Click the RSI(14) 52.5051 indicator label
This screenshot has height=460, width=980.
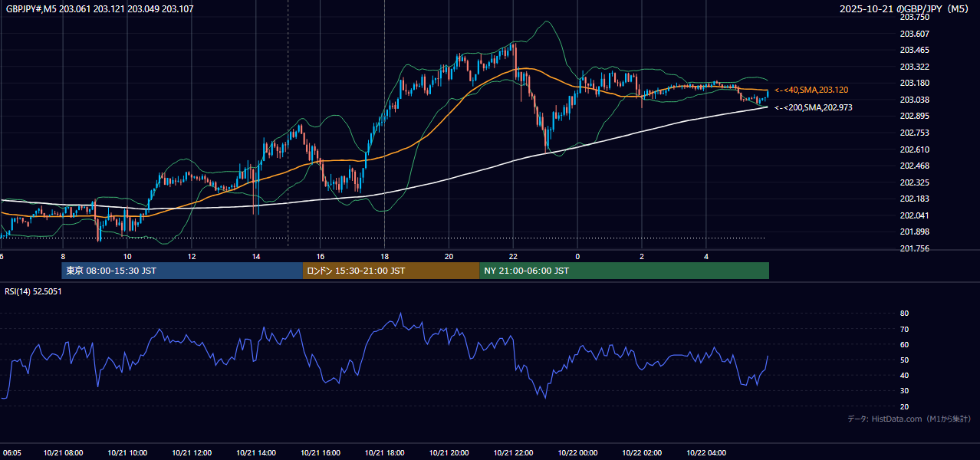(34, 291)
